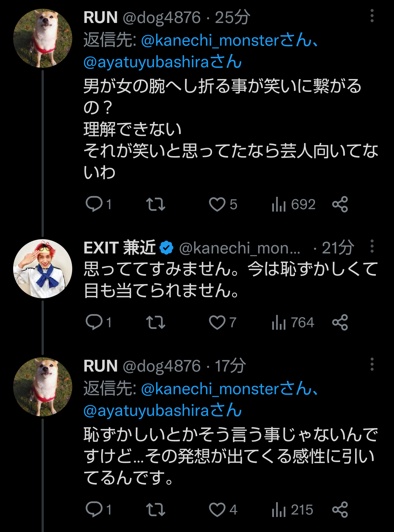Like RUN's last tweet with 4 likes
The image size is (394, 532).
tap(223, 509)
